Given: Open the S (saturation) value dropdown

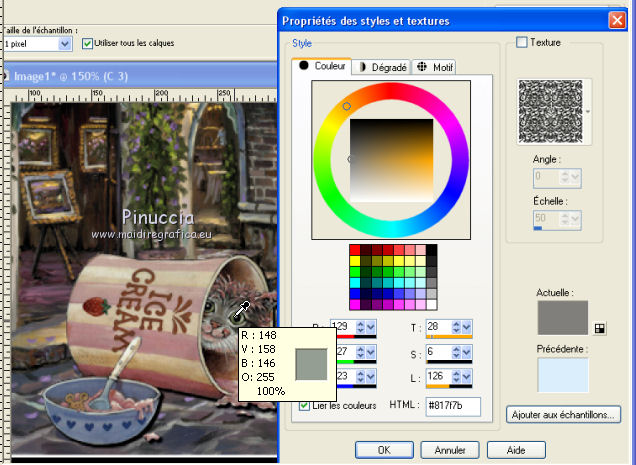Looking at the screenshot, I should tap(467, 352).
